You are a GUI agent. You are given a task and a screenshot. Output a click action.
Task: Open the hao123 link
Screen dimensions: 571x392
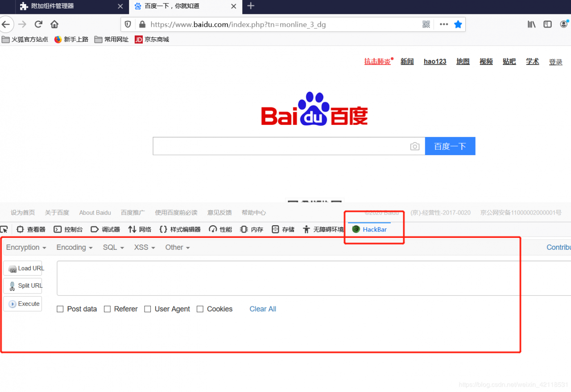click(435, 62)
